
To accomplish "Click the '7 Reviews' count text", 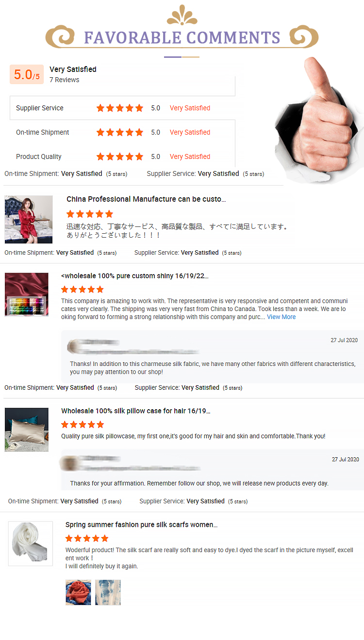I will 65,80.
